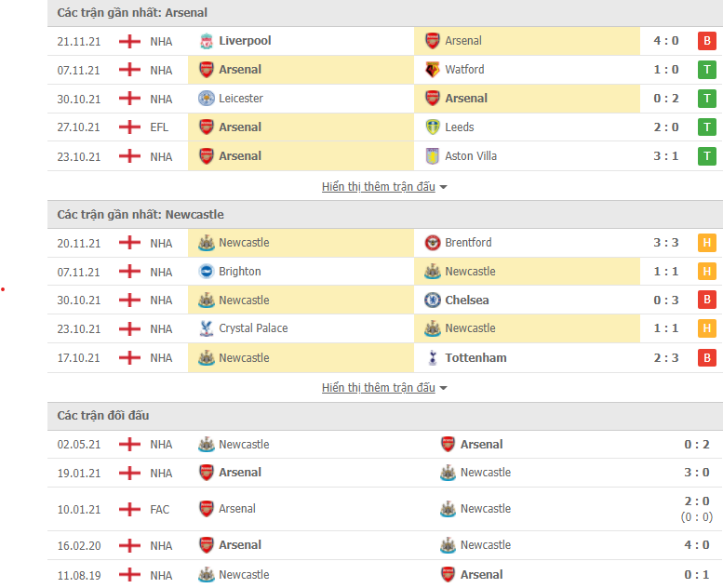Click the Watford club crest icon
723x588 pixels.
point(432,70)
